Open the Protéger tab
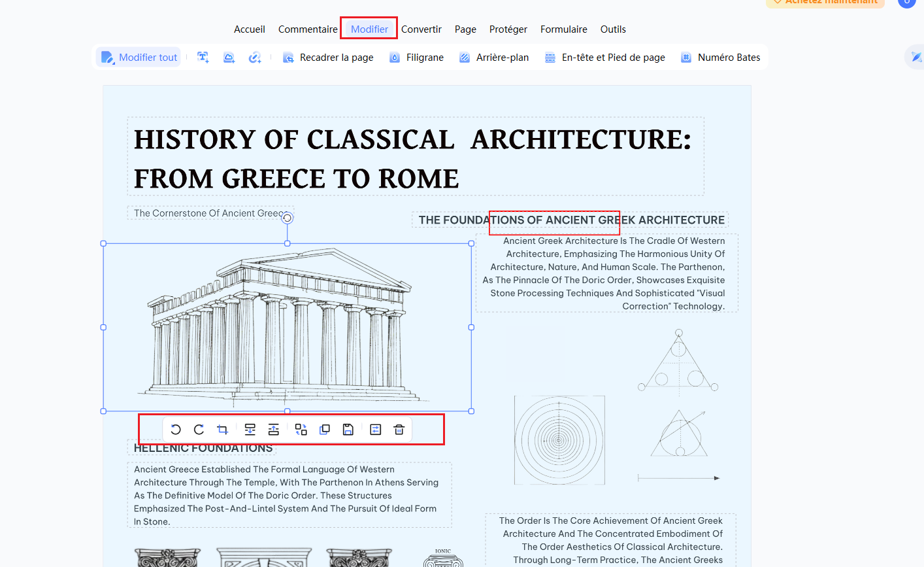The width and height of the screenshot is (924, 567). coord(508,29)
